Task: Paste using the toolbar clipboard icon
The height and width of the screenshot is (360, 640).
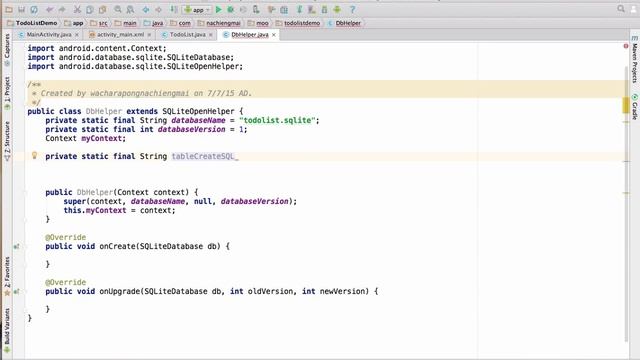Action: click(102, 9)
